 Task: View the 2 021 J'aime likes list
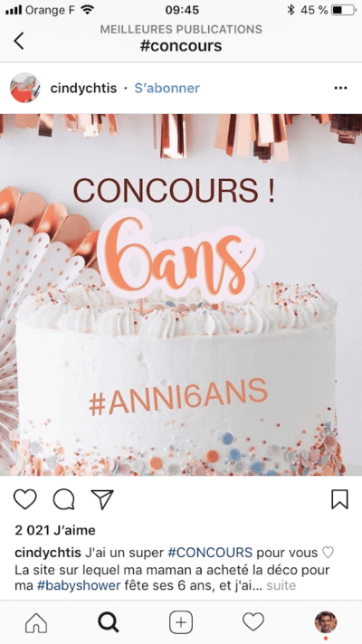tap(55, 530)
